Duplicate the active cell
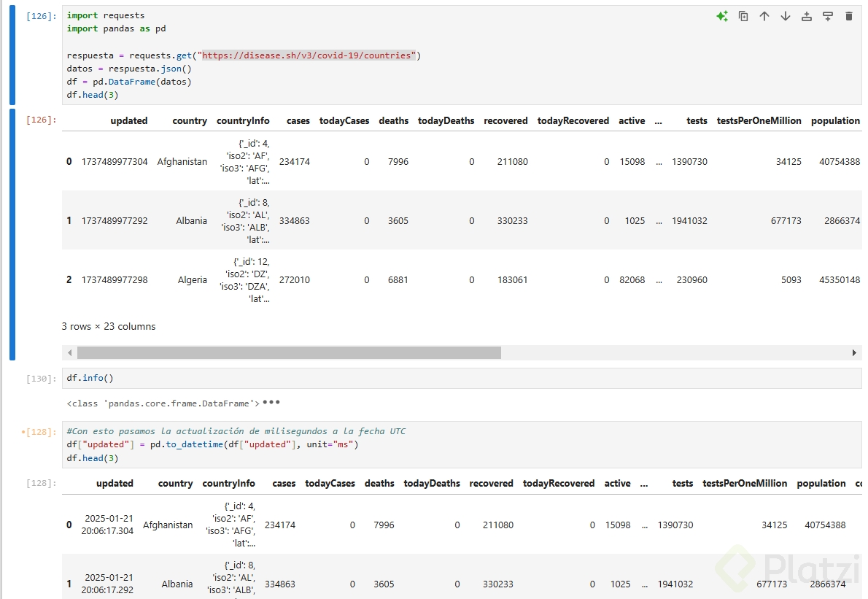Image resolution: width=868 pixels, height=599 pixels. pos(743,16)
